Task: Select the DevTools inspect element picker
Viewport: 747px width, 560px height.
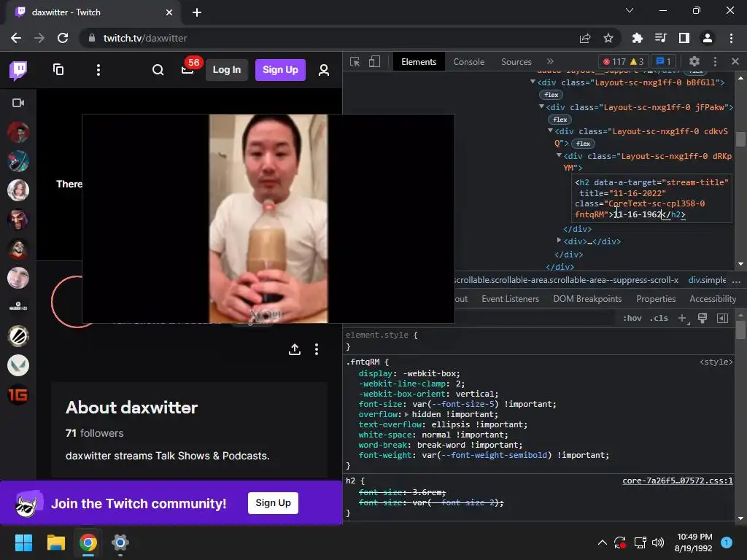Action: pyautogui.click(x=355, y=62)
